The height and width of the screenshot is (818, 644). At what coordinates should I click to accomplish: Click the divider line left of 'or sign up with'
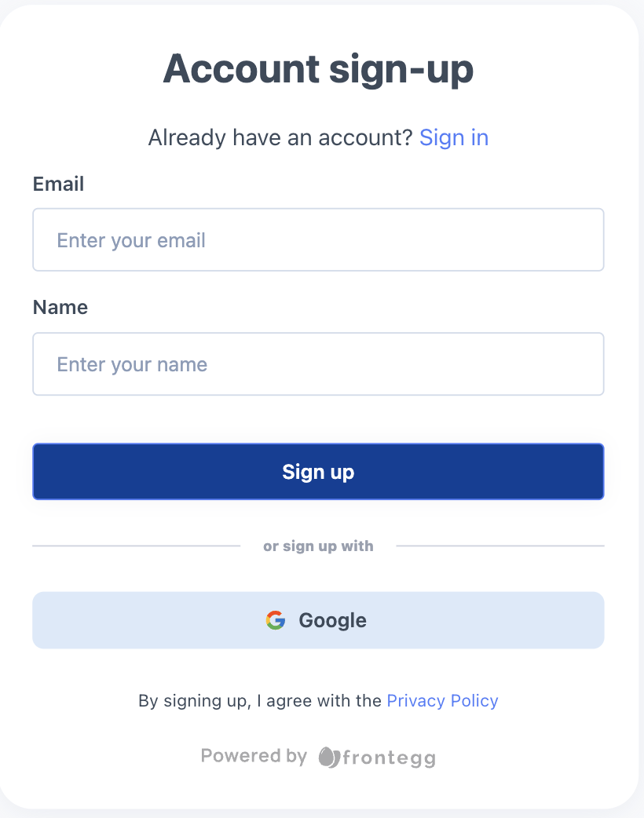pyautogui.click(x=136, y=546)
